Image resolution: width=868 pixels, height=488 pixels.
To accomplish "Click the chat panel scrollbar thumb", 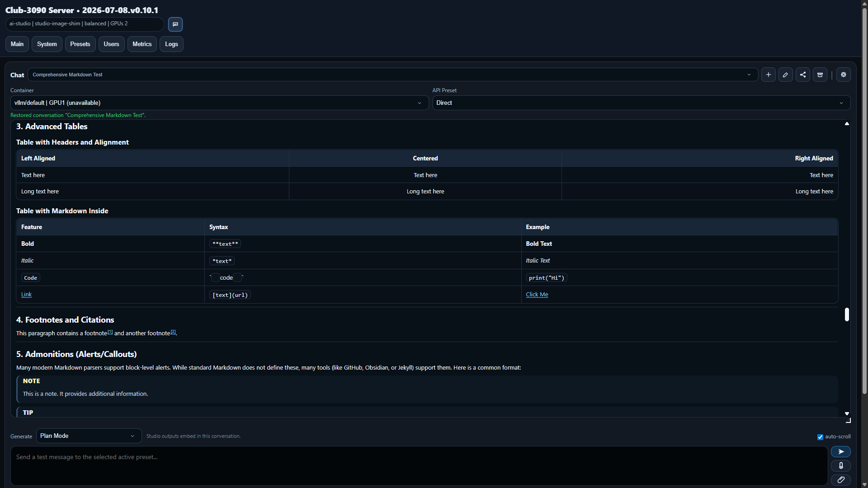I will coord(847,314).
